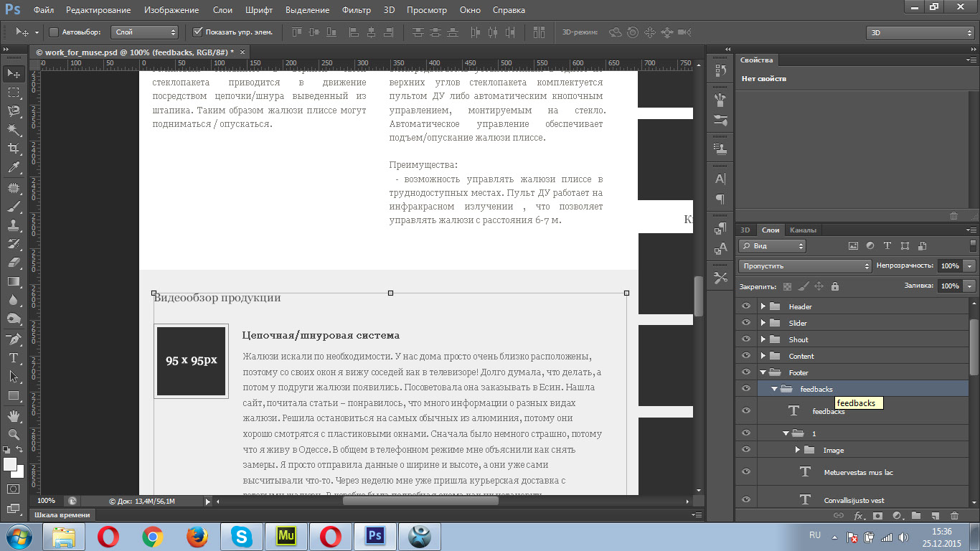Select the Blur tool
The height and width of the screenshot is (551, 980).
tap(14, 301)
